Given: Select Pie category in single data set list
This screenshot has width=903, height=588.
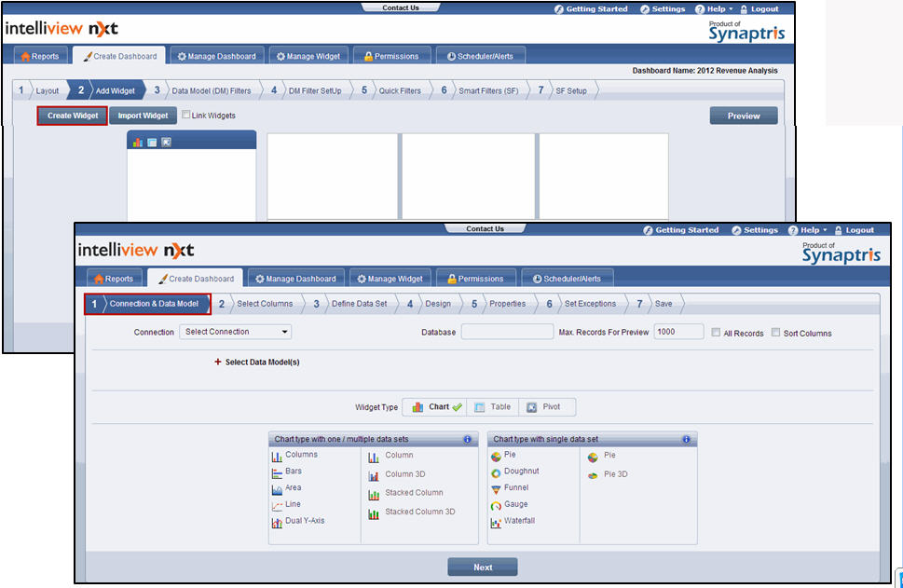Looking at the screenshot, I should [503, 456].
